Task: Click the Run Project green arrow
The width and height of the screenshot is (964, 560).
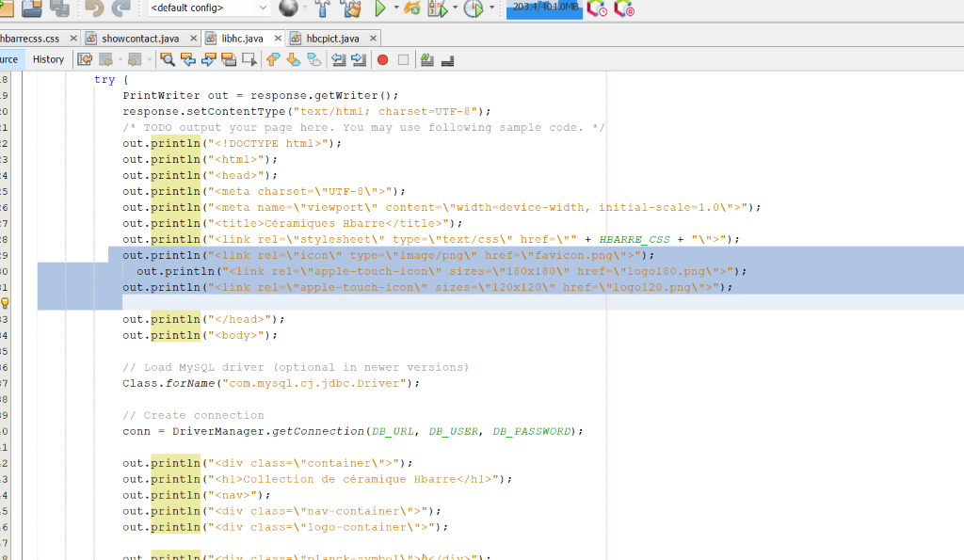Action: (x=380, y=8)
